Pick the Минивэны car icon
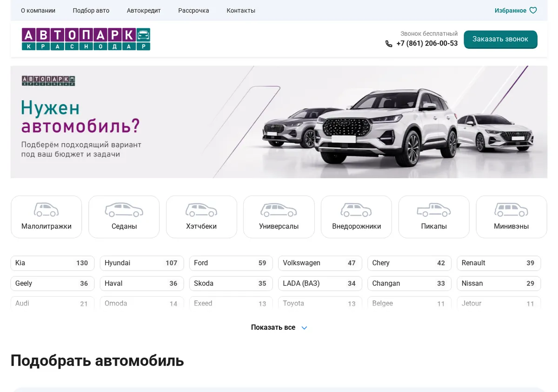 click(511, 210)
